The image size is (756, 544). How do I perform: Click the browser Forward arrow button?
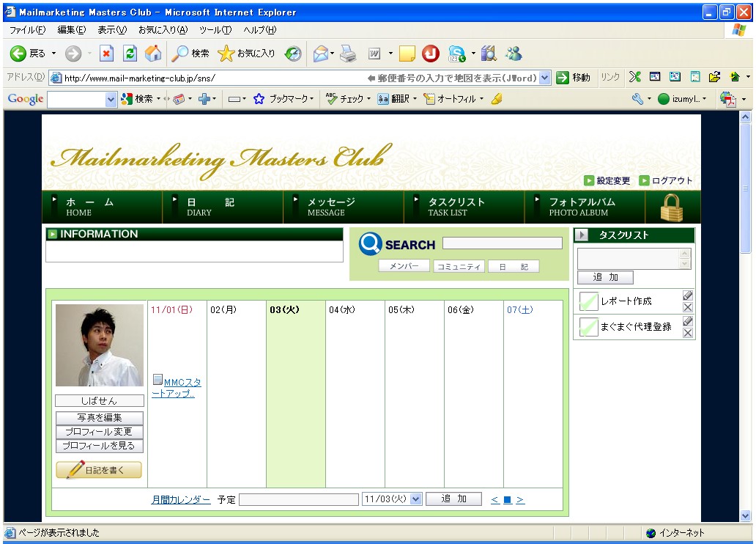pyautogui.click(x=73, y=53)
